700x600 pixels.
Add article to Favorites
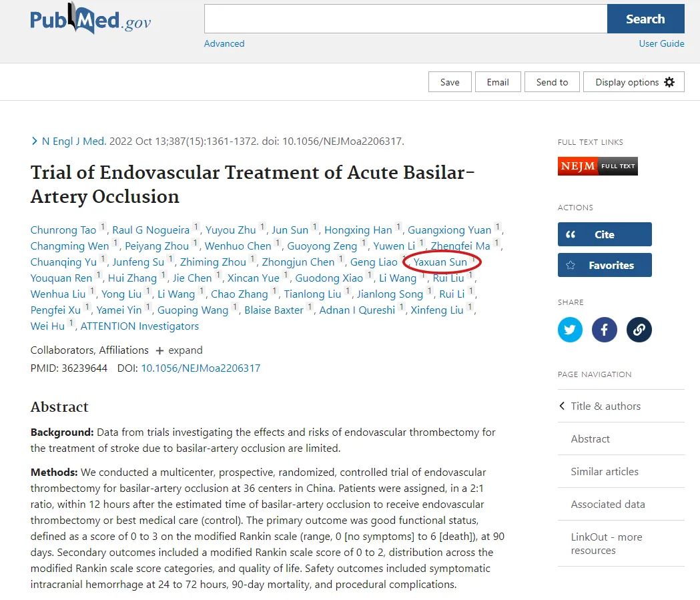point(605,265)
